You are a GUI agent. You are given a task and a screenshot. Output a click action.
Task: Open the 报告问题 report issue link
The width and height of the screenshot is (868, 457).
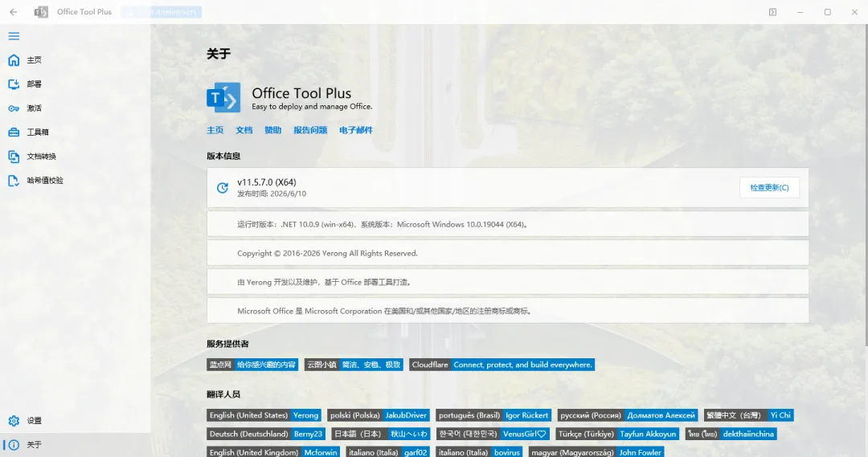[x=310, y=130]
